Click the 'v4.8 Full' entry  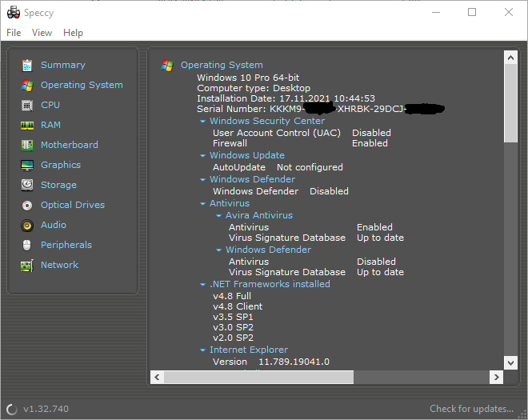point(232,296)
